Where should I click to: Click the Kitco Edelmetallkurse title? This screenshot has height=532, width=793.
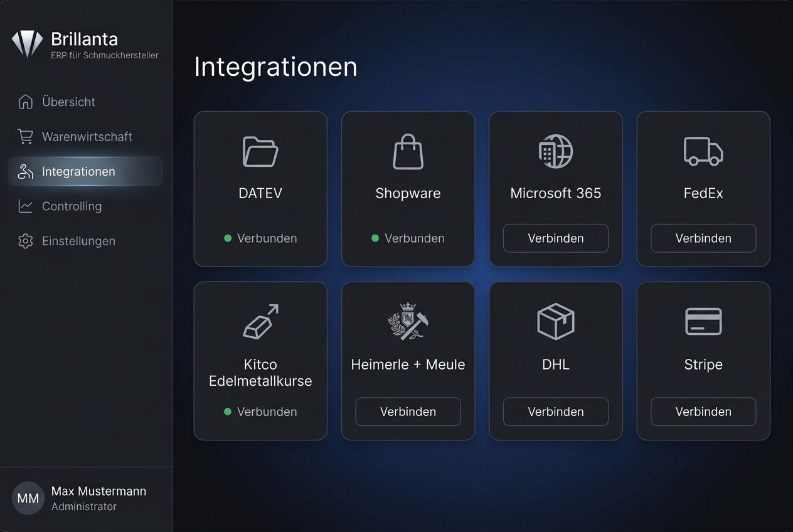click(260, 373)
